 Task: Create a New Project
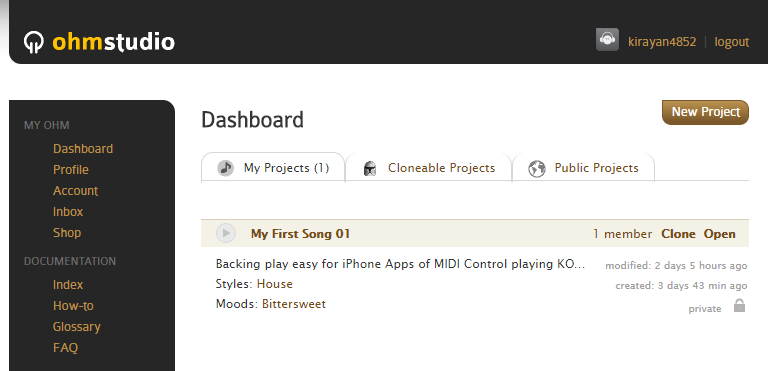click(x=705, y=112)
